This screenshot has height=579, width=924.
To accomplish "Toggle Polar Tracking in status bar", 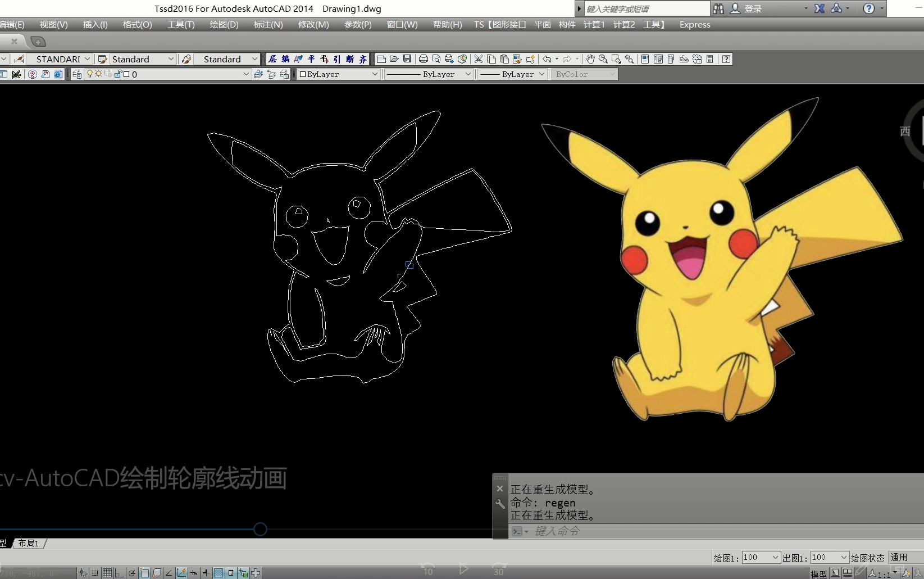I will coord(132,573).
